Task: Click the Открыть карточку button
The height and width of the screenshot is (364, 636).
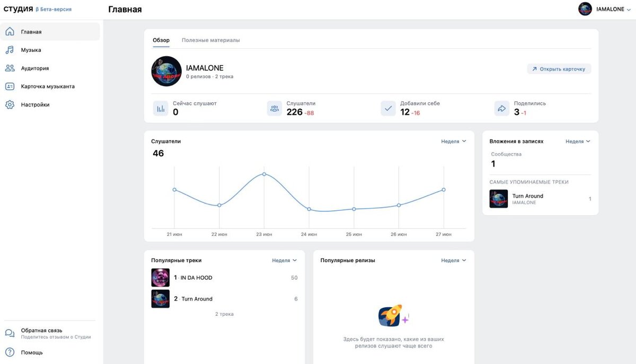Action: [559, 69]
